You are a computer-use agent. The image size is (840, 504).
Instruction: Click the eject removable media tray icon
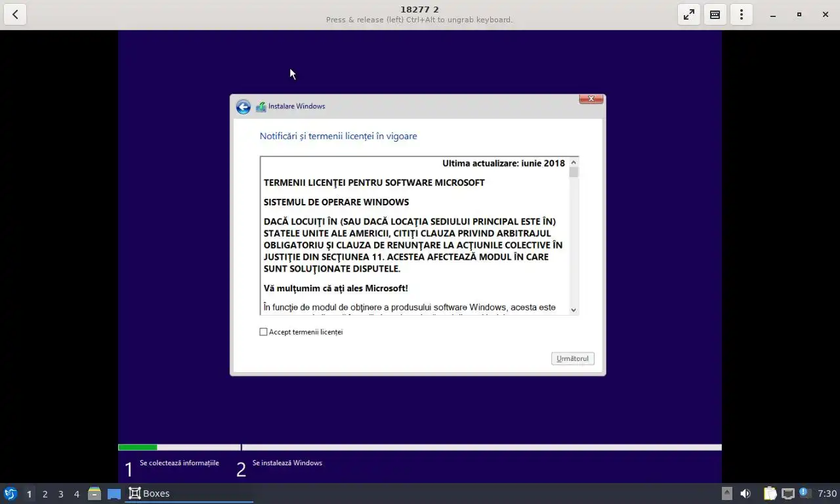click(x=727, y=493)
